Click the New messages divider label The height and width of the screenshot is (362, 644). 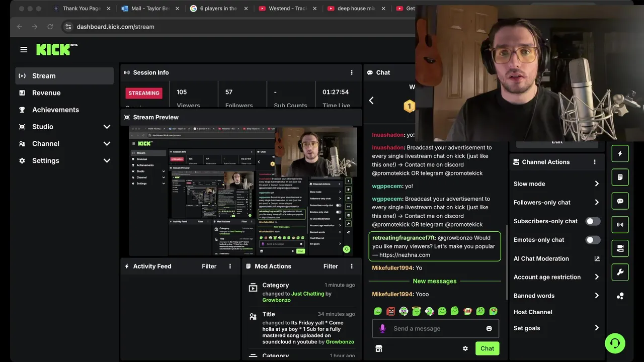coord(435,281)
